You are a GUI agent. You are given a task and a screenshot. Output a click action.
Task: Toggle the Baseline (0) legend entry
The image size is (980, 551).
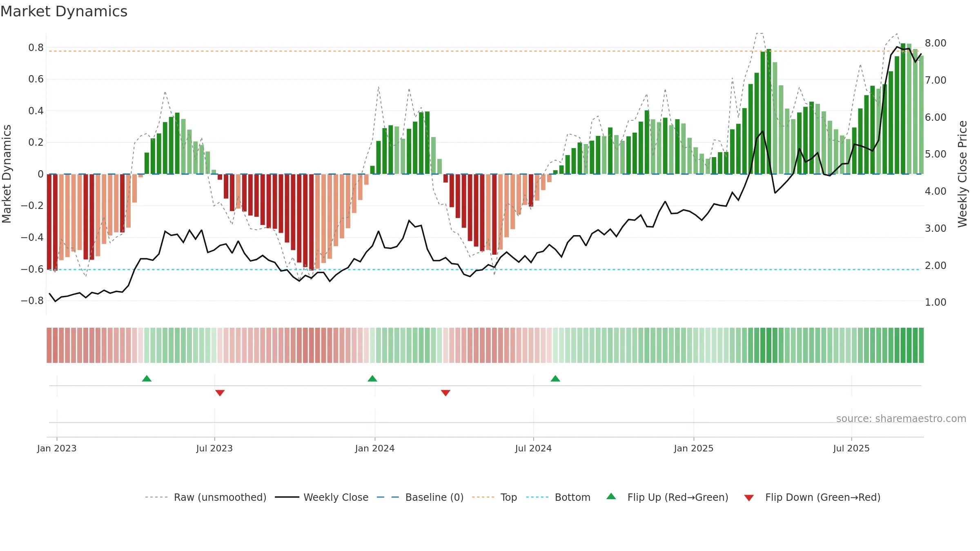click(x=420, y=497)
